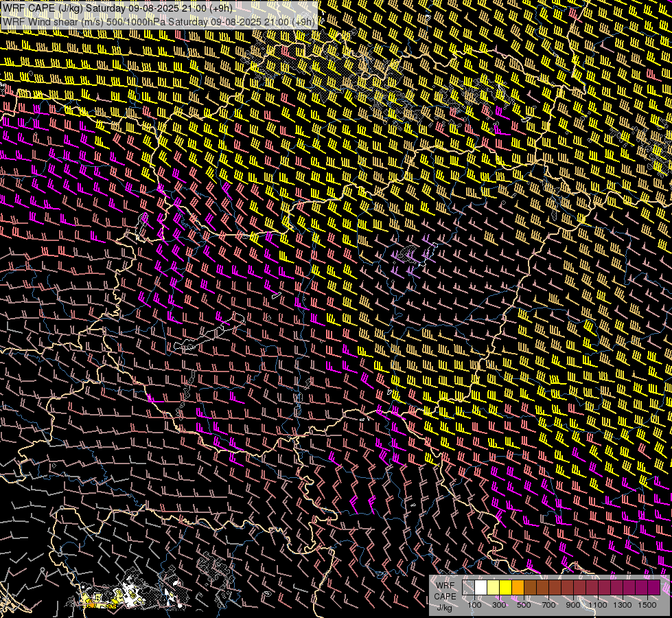The height and width of the screenshot is (618, 672).
Task: Click the 1100 label on legend
Action: (598, 605)
